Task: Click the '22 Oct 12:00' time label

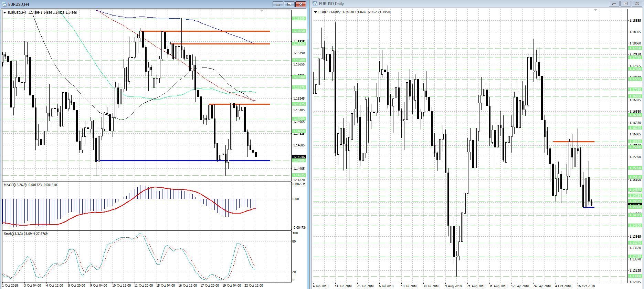Action: 254,286
